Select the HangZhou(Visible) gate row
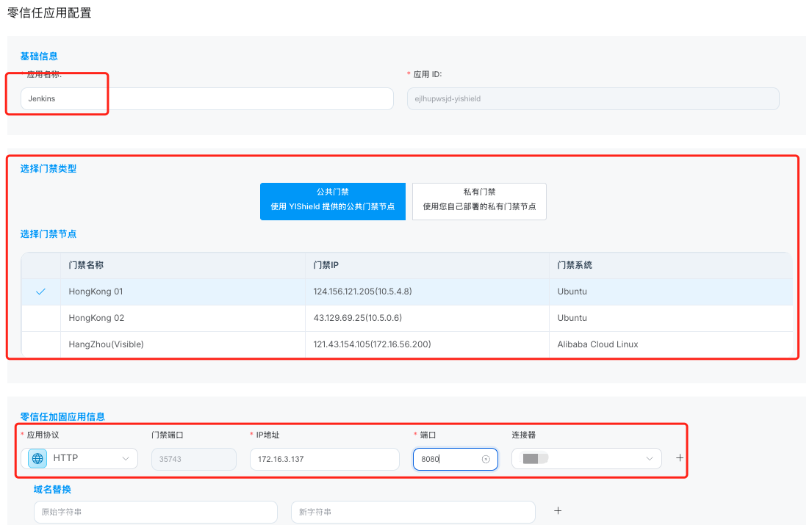 pos(407,344)
